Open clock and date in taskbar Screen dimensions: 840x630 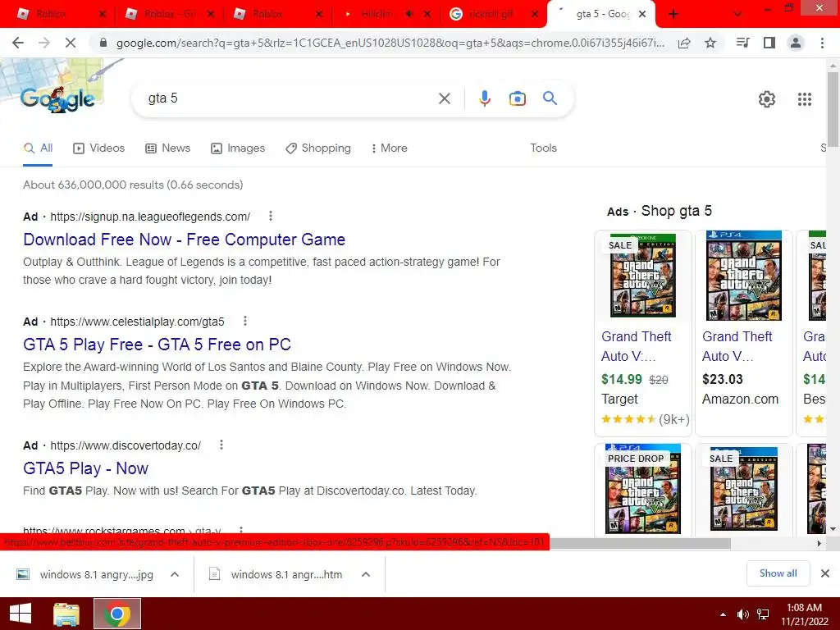(804, 614)
